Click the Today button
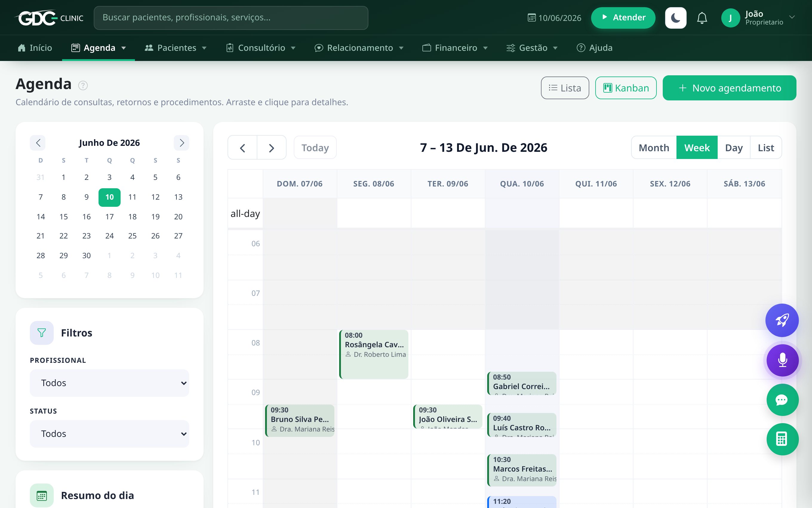Image resolution: width=812 pixels, height=508 pixels. coord(315,148)
